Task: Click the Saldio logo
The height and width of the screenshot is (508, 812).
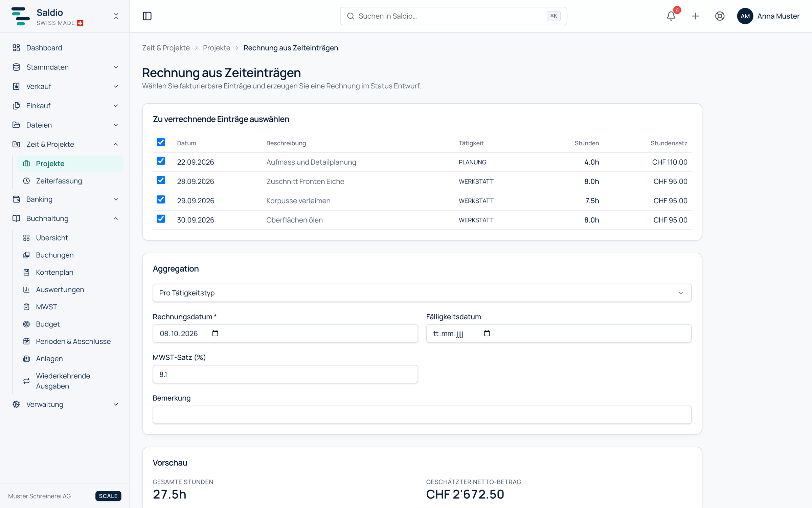Action: (20, 16)
